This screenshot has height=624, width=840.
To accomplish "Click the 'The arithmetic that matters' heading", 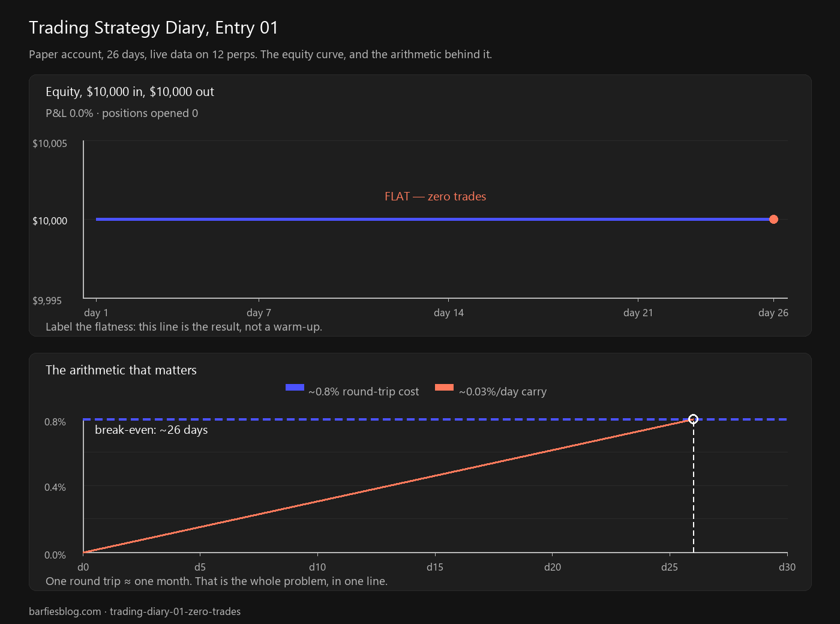I will click(x=121, y=370).
